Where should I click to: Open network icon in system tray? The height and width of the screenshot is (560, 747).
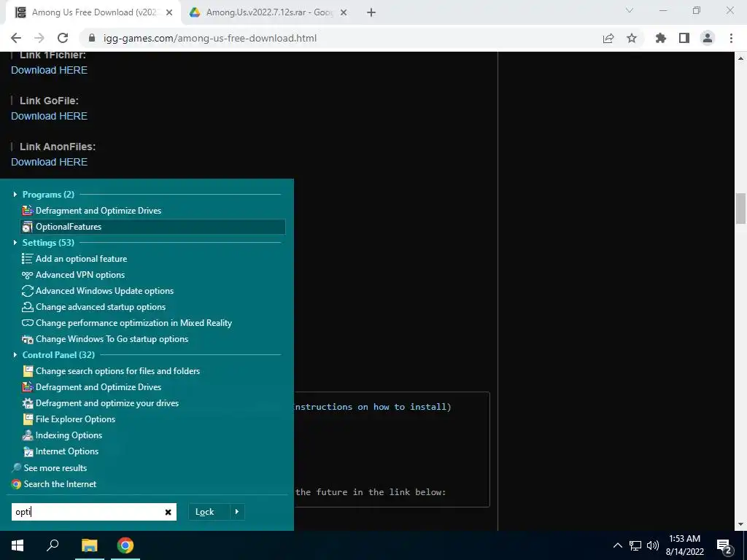[x=635, y=545]
